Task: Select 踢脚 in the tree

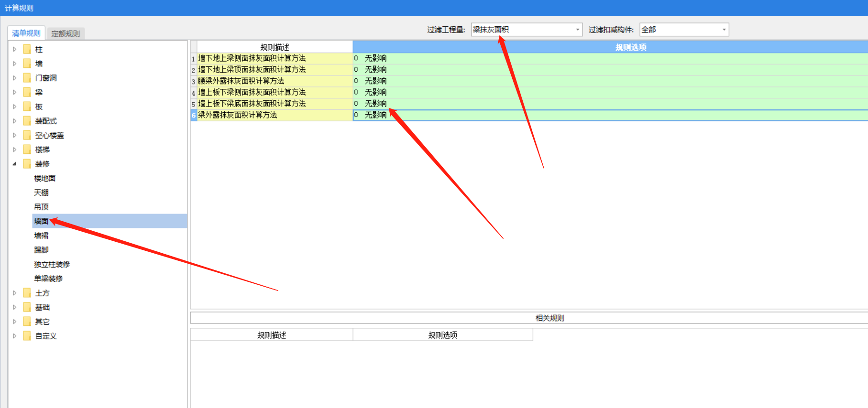Action: 41,250
